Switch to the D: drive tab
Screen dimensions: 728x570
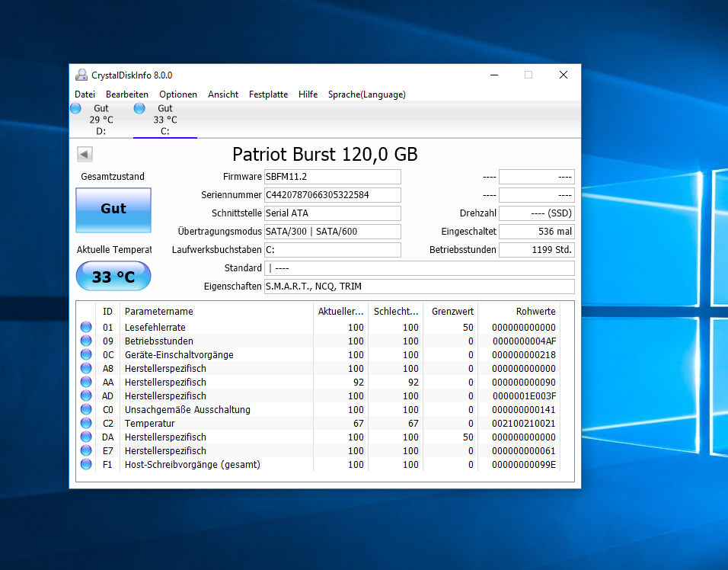click(x=101, y=120)
